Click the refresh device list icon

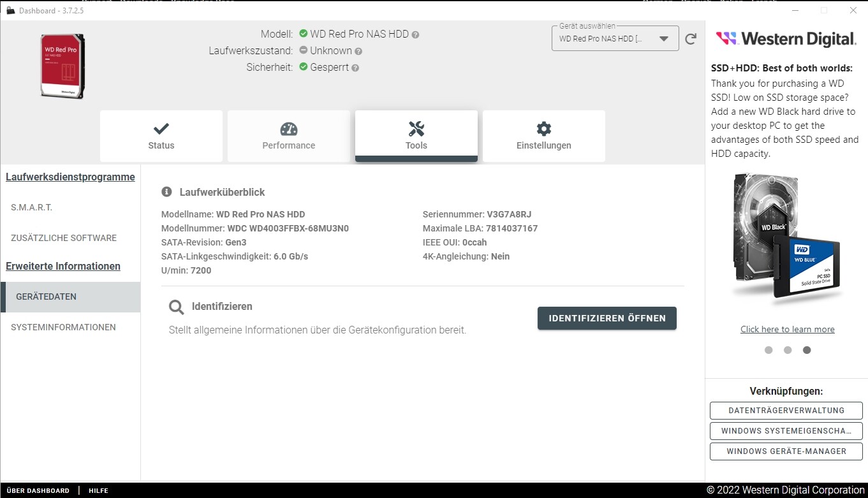pyautogui.click(x=691, y=39)
